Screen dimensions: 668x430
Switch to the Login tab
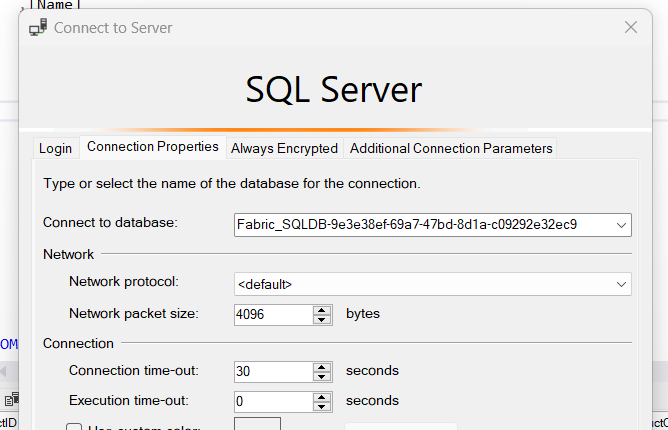click(x=55, y=148)
